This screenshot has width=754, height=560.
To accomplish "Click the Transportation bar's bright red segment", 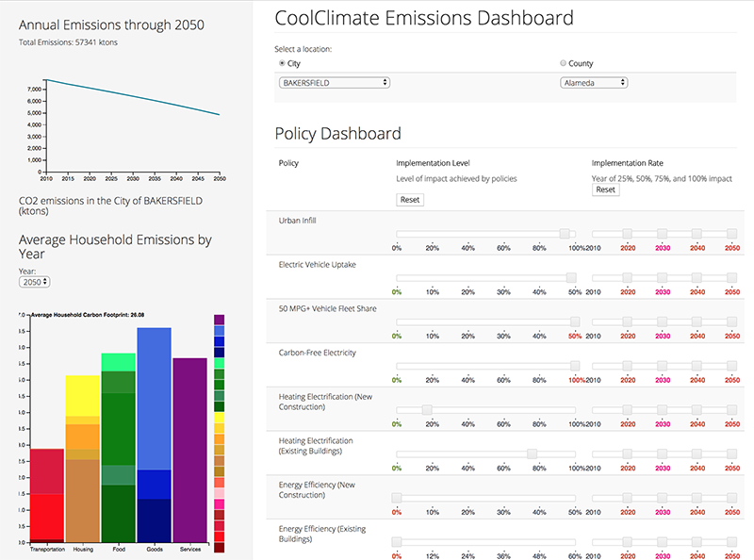I will [x=46, y=517].
